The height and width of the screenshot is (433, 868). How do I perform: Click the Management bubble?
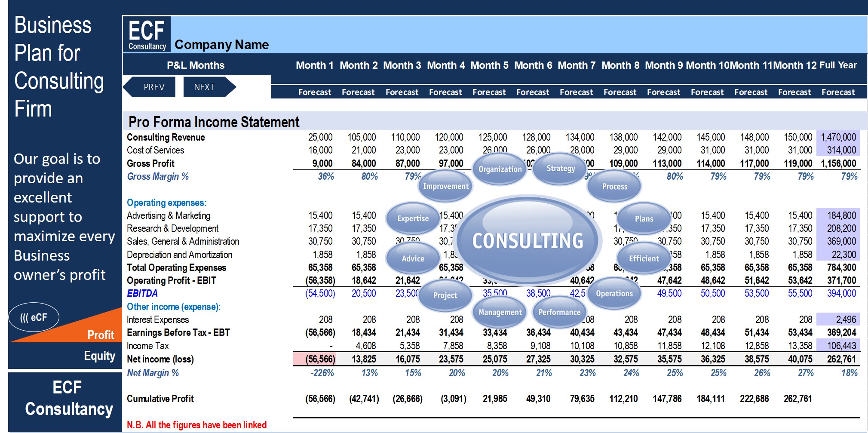(500, 312)
